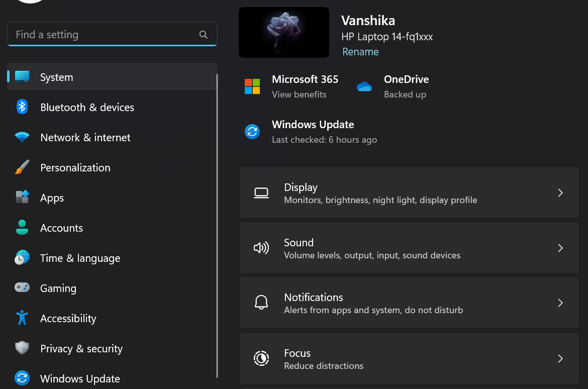Screen dimensions: 588x389
Task: Click the device wallpaper thumbnail
Action: coord(284,33)
